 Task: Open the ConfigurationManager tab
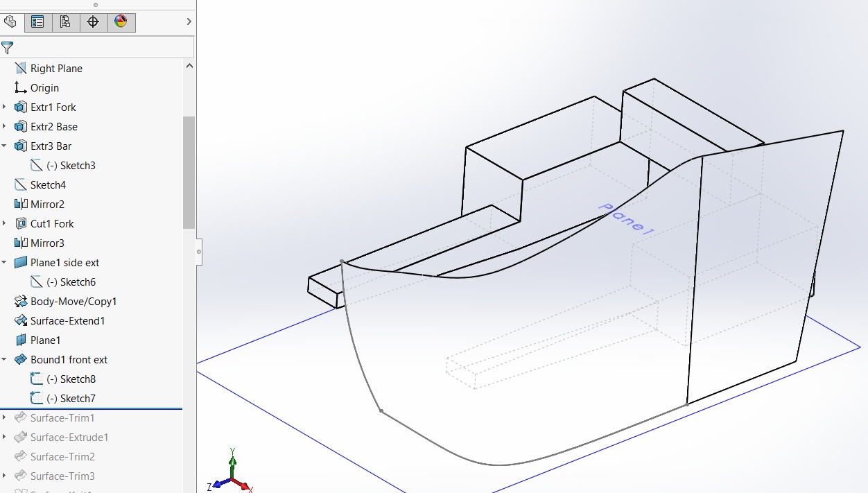point(66,21)
